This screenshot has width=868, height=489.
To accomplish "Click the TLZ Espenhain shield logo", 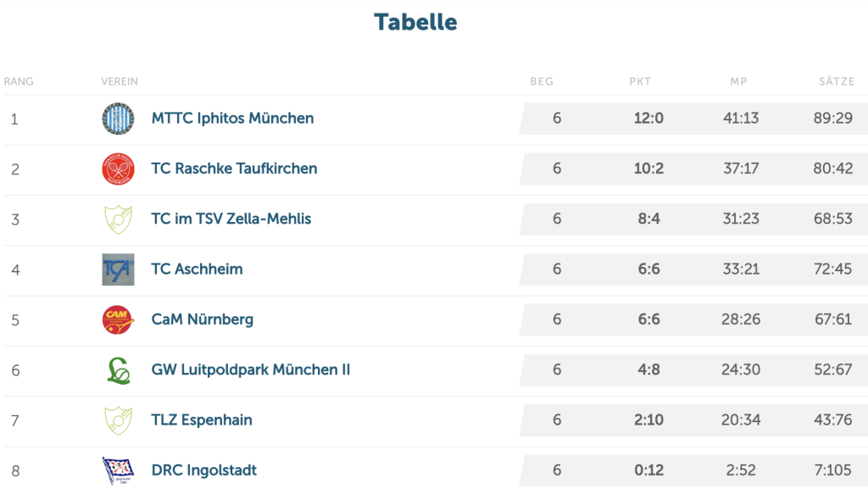I will click(x=118, y=420).
